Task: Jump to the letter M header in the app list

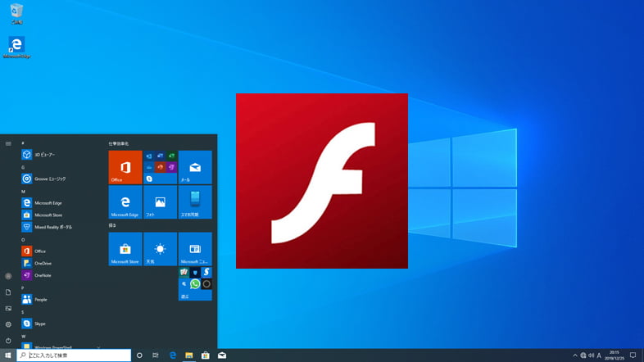Action: [24, 192]
